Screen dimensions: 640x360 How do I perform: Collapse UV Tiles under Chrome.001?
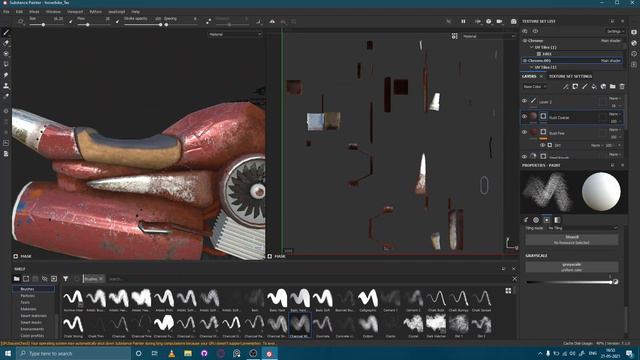coord(531,67)
